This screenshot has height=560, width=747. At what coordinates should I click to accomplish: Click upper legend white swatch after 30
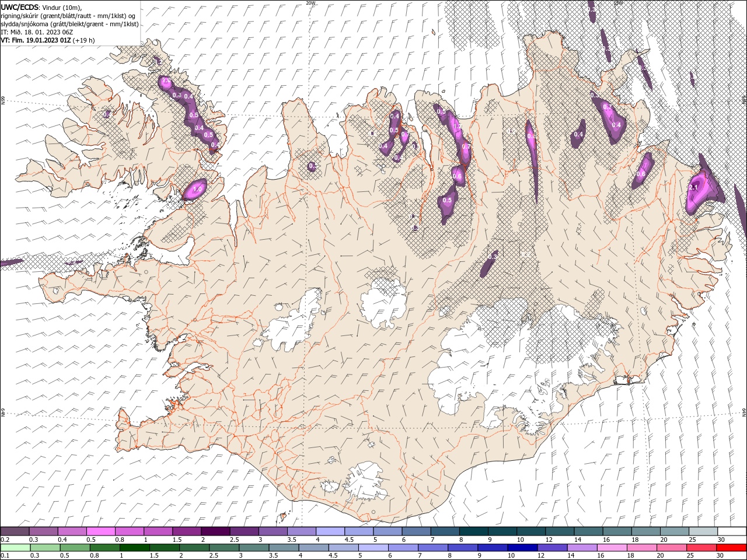(731, 531)
